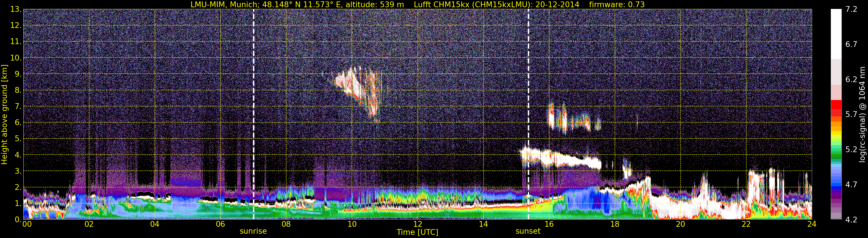This screenshot has width=868, height=238.
Task: Click the colorbar tick value 5.7
Action: (x=851, y=115)
